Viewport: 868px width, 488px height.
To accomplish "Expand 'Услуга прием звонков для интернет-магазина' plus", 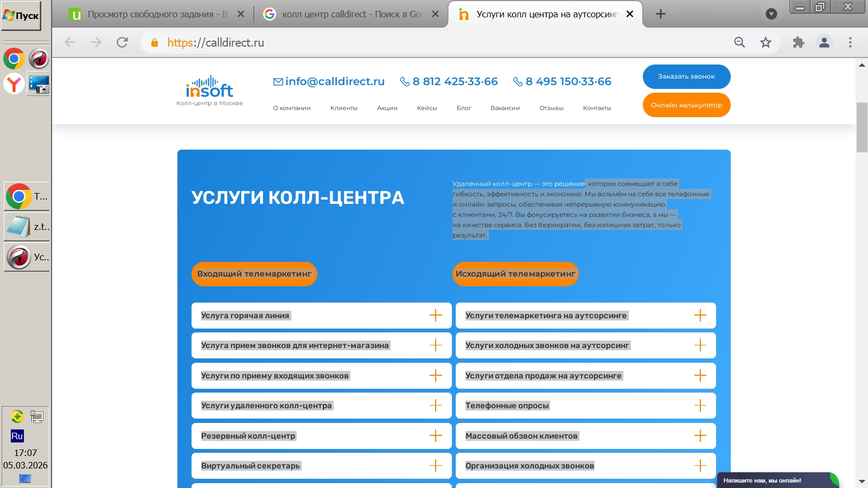I will pyautogui.click(x=436, y=345).
